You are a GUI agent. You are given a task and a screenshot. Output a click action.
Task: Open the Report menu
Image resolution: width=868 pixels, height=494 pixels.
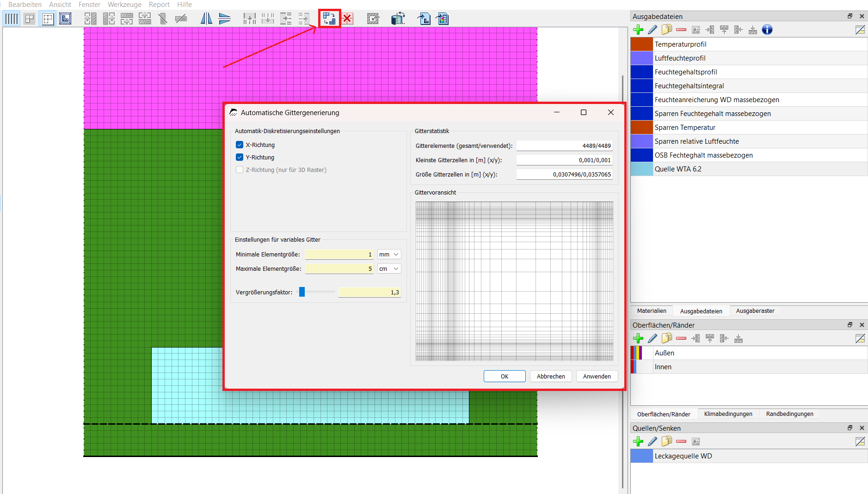[x=159, y=5]
